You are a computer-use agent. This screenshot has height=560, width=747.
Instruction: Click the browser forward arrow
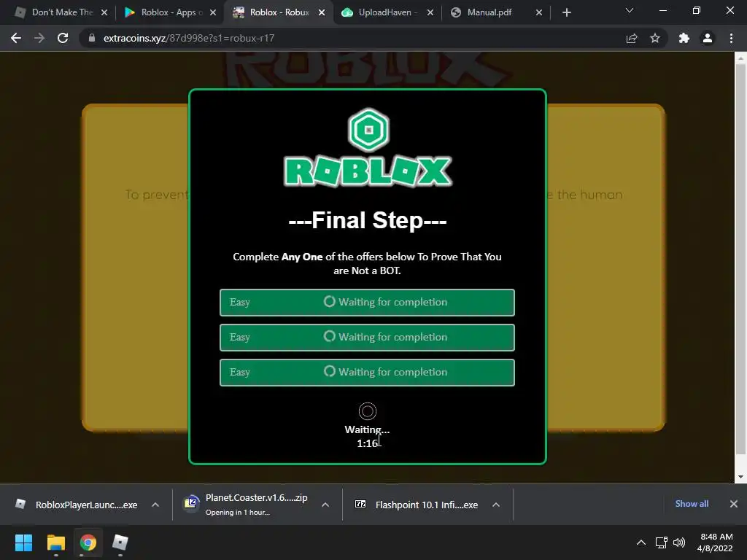point(39,38)
